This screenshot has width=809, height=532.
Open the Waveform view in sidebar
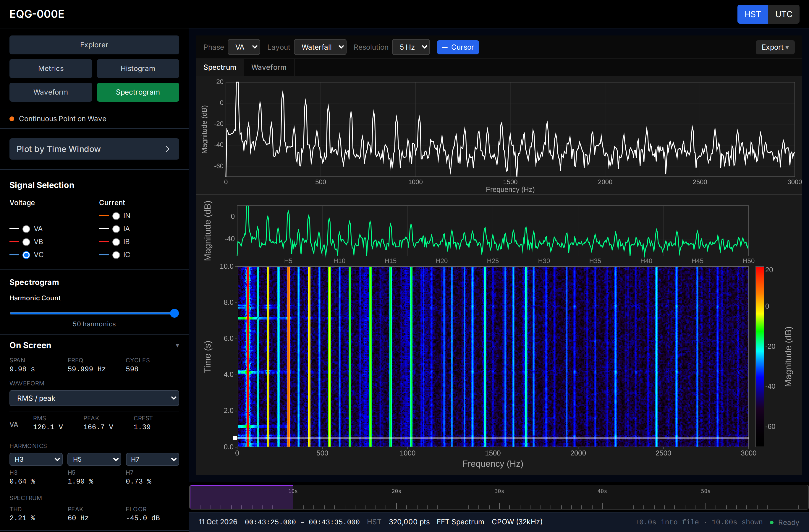point(51,92)
